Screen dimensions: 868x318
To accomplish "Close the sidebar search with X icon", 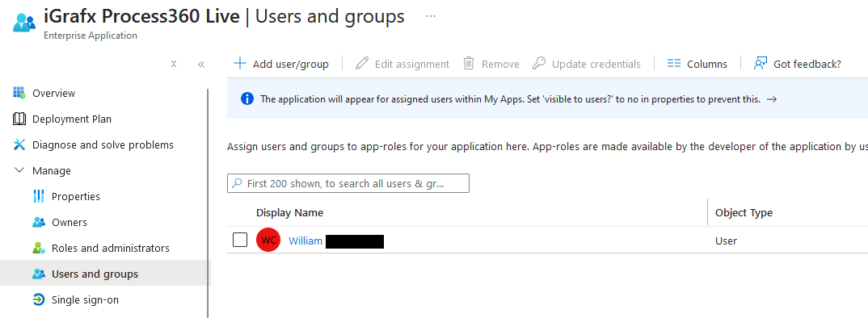I will point(174,64).
